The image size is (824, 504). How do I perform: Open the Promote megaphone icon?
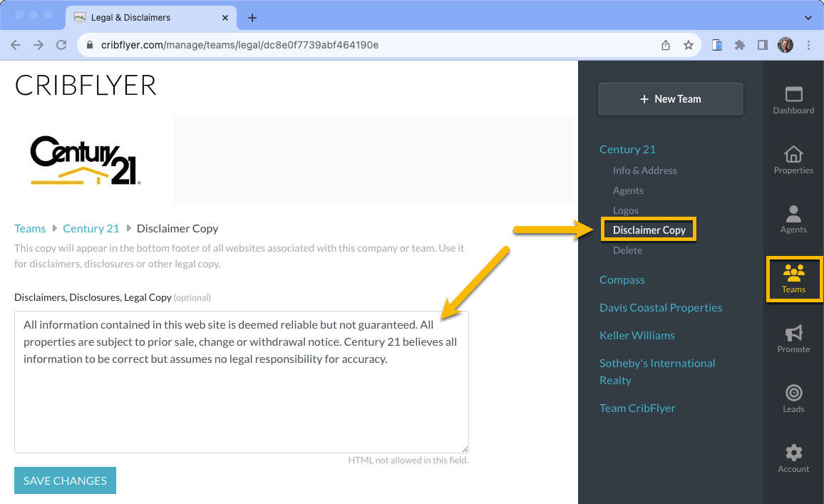[793, 339]
